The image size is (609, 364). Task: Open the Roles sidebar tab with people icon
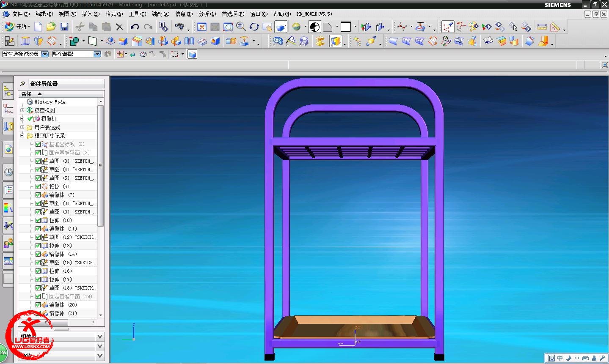click(x=8, y=243)
